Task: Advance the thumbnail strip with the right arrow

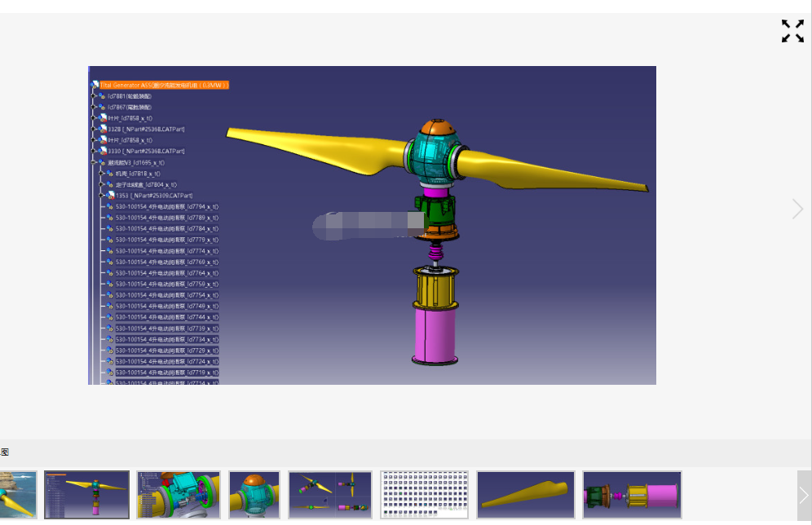Action: tap(804, 495)
